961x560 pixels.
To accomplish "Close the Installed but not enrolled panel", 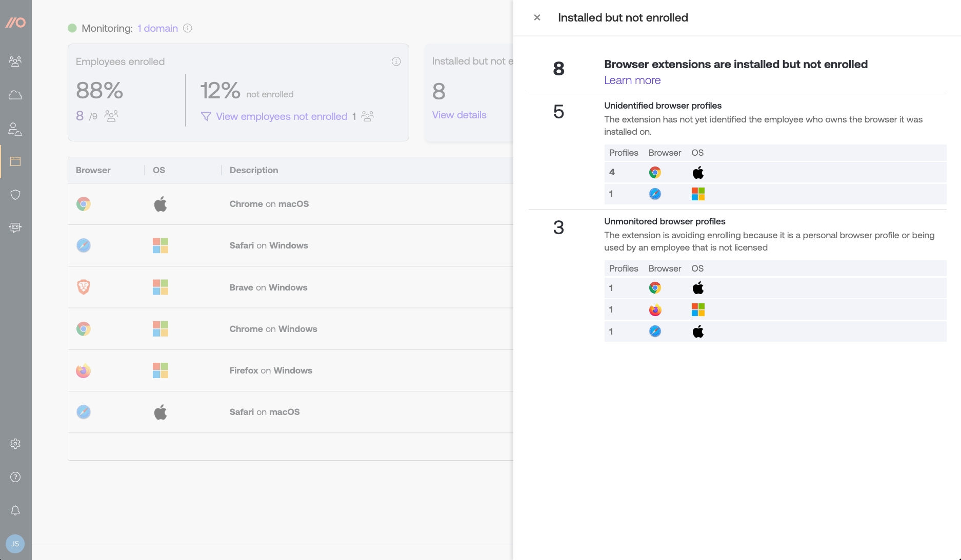I will coord(537,17).
